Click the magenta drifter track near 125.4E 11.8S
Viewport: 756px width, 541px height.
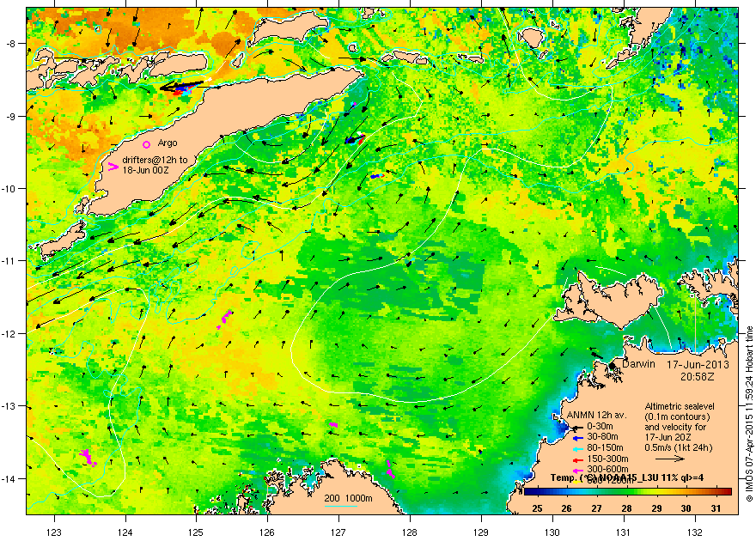point(224,319)
